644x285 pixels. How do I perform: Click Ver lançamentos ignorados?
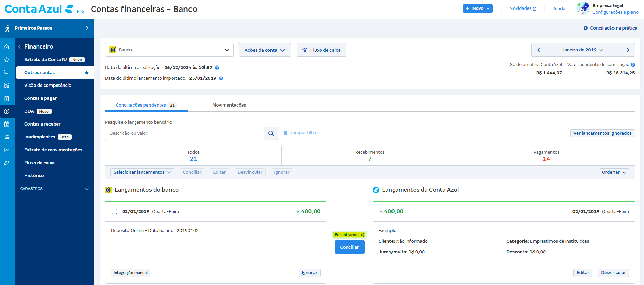point(602,133)
